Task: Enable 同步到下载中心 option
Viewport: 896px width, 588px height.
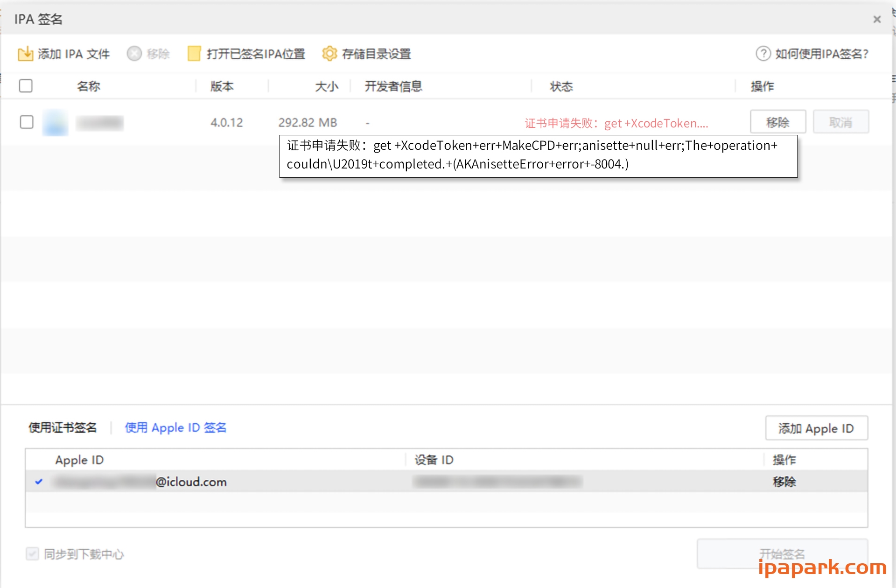Action: tap(32, 554)
